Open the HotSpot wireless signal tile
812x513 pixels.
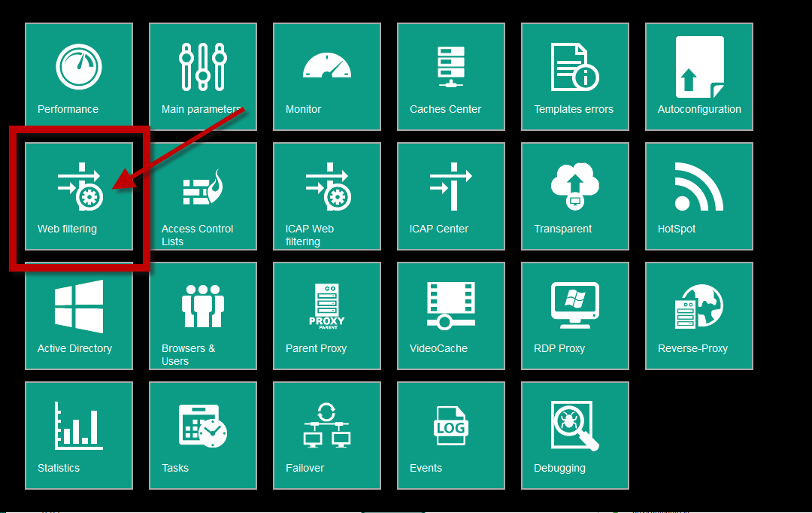tap(699, 196)
